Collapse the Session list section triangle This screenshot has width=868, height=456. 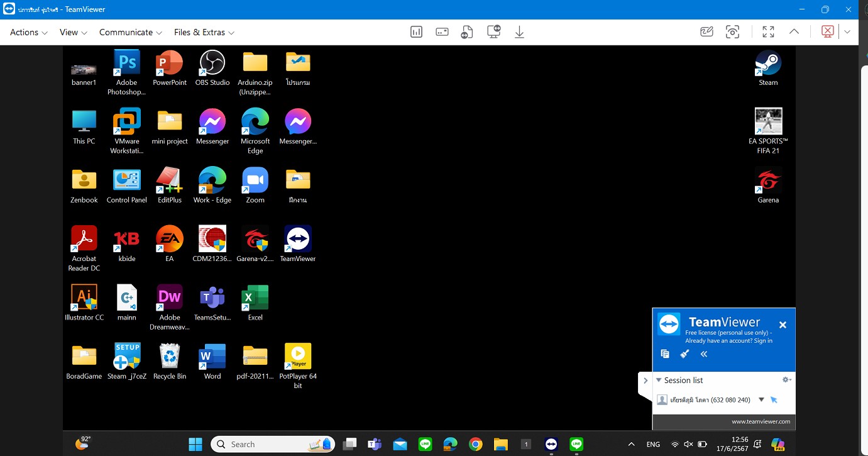659,380
